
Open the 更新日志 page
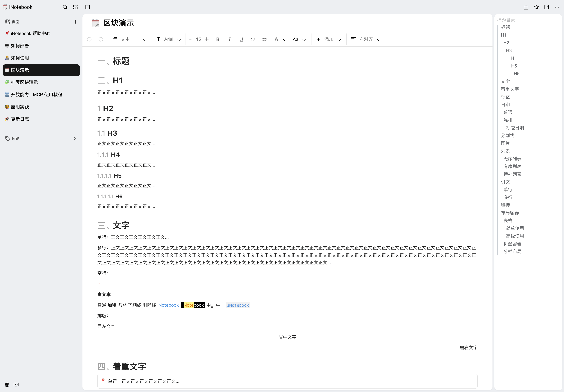20,119
